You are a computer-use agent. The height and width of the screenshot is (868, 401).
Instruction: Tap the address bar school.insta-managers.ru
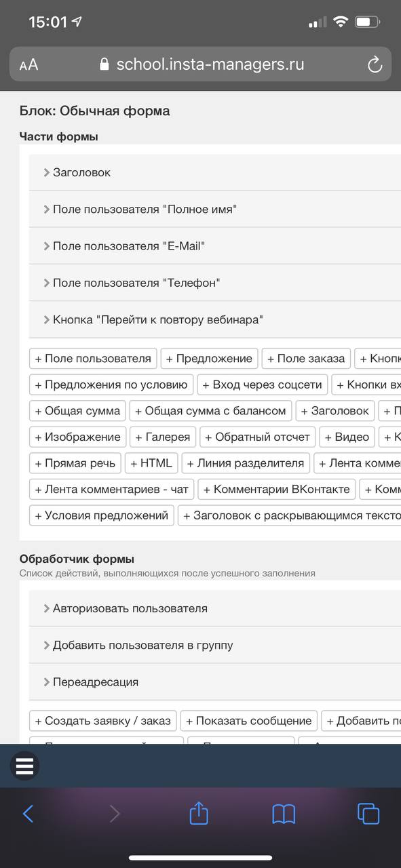[x=201, y=64]
